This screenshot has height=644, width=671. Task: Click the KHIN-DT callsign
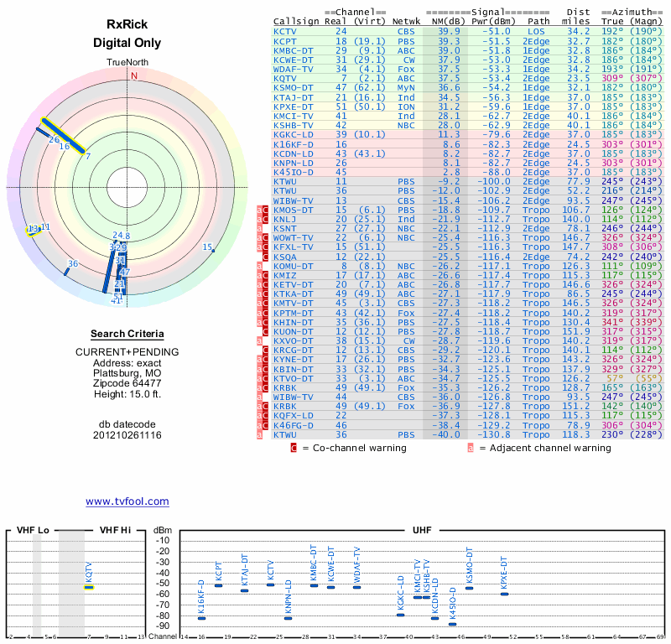tap(294, 322)
